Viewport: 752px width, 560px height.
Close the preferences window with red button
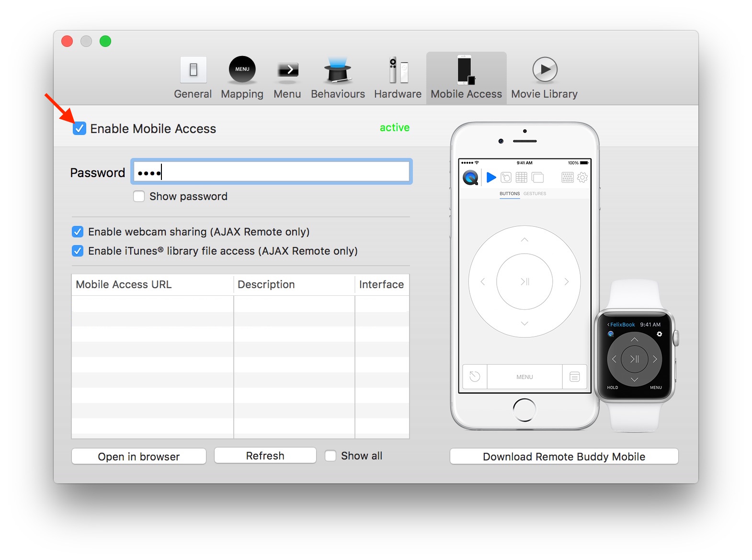pos(67,42)
